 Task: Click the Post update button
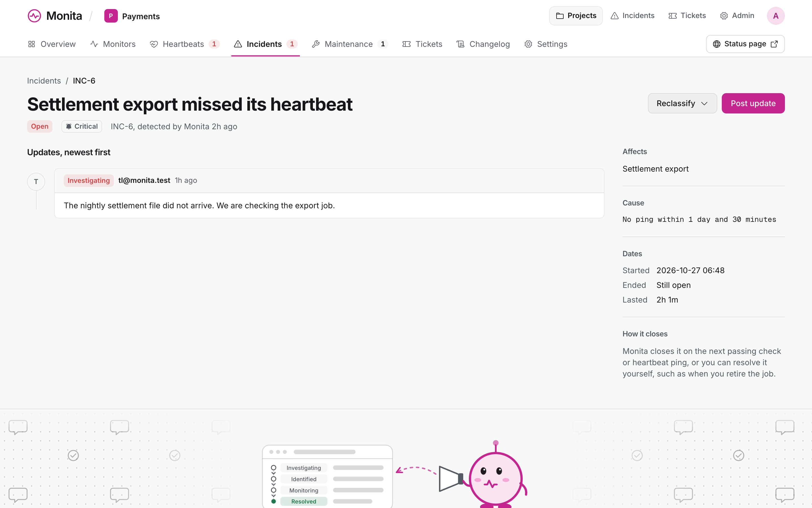pyautogui.click(x=753, y=103)
